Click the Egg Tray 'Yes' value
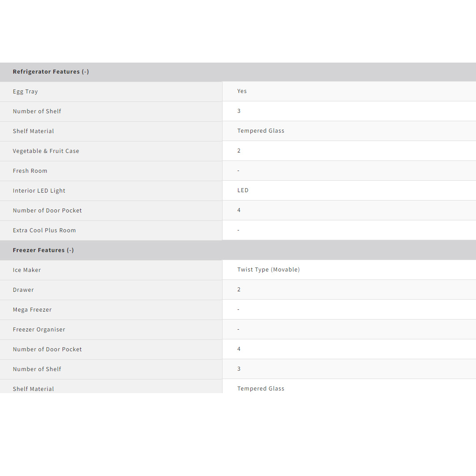This screenshot has width=476, height=476. (x=242, y=91)
